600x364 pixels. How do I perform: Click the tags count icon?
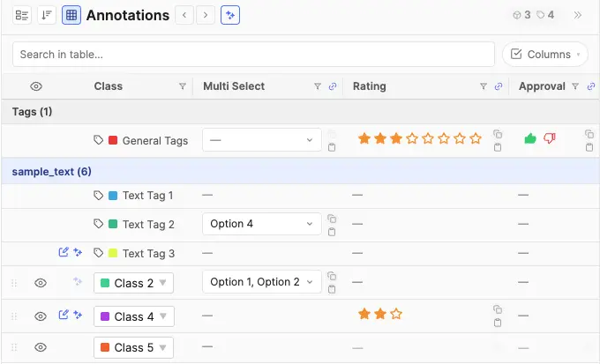pos(540,15)
